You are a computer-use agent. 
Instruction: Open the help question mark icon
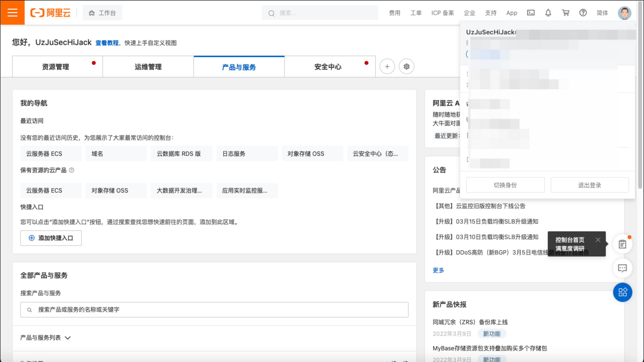point(583,13)
